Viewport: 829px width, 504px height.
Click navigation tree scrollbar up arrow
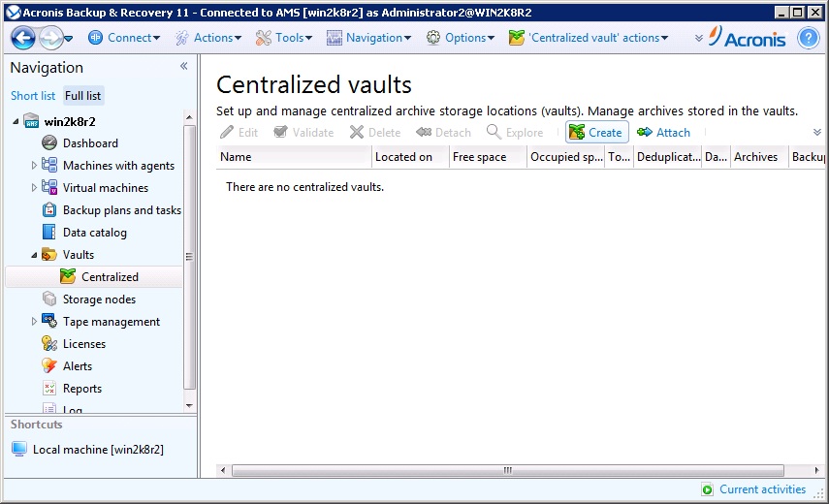point(189,117)
